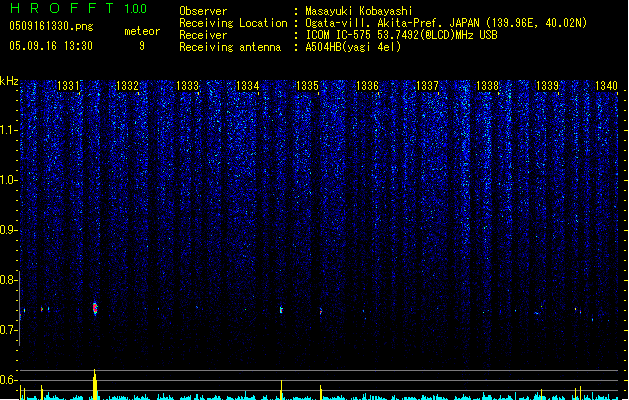
Task: Click the 1337 time marker
Action: 428,86
